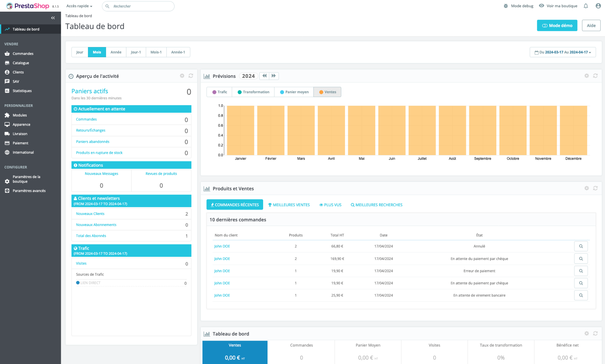Refresh the Prévisions panel
Image resolution: width=605 pixels, height=364 pixels.
595,76
